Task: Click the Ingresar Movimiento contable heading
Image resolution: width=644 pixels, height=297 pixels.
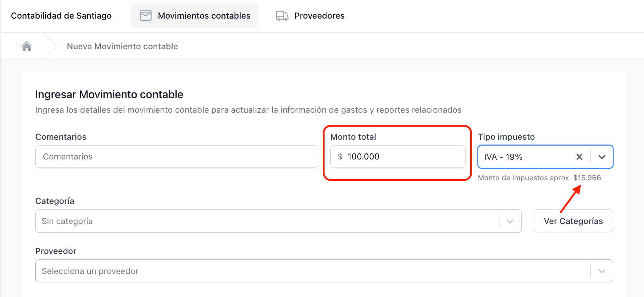Action: (109, 94)
